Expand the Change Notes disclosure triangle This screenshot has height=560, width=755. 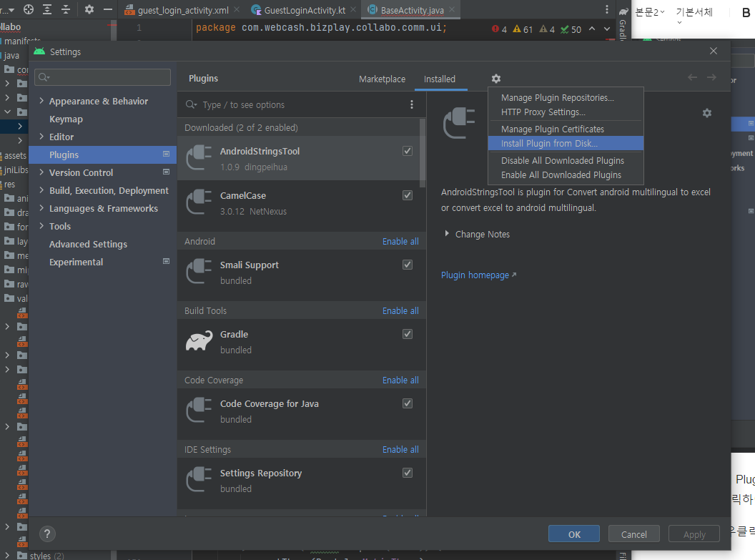click(447, 234)
